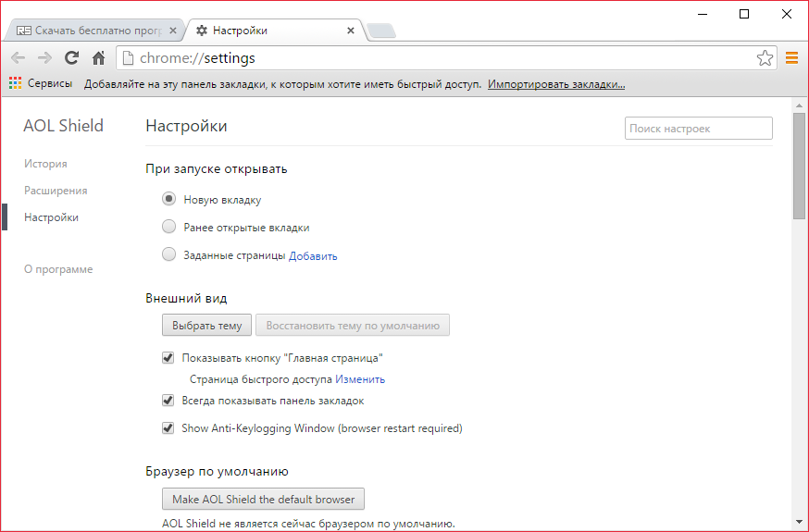Reload the page with refresh icon
This screenshot has height=532, width=809.
71,57
